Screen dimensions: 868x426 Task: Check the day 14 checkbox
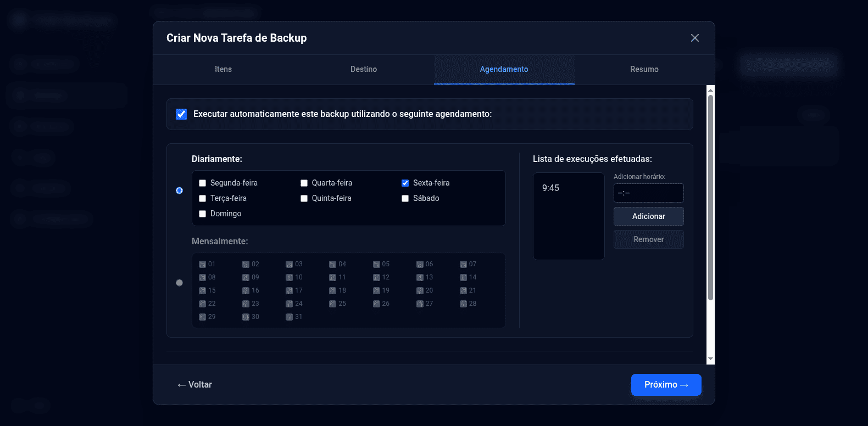click(463, 278)
